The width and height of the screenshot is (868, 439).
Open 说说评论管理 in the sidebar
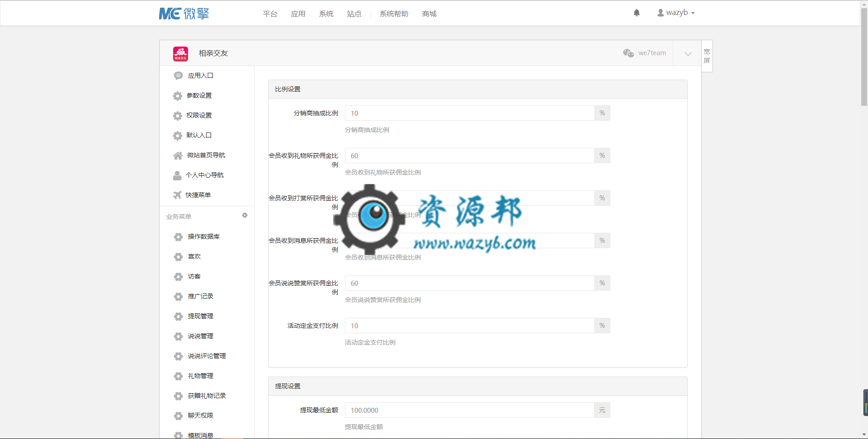(x=207, y=356)
